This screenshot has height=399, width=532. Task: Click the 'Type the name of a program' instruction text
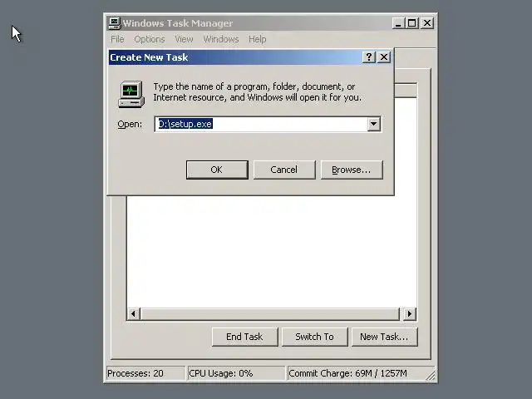(257, 92)
